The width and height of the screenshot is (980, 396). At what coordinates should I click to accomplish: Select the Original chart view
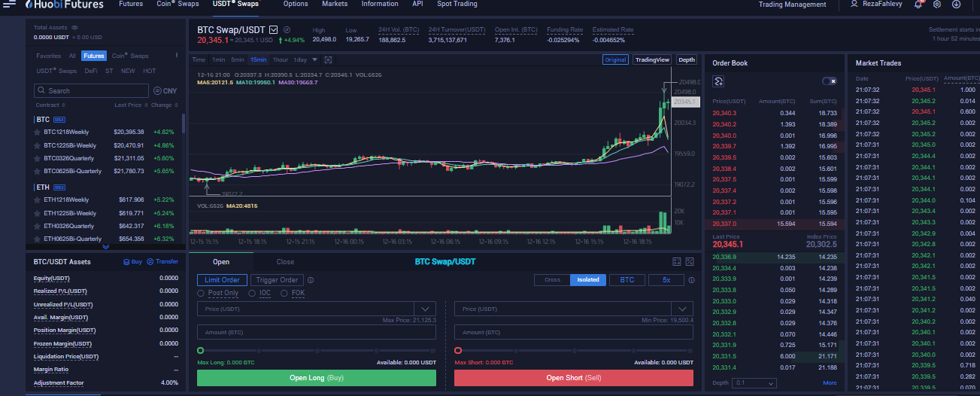tap(615, 59)
